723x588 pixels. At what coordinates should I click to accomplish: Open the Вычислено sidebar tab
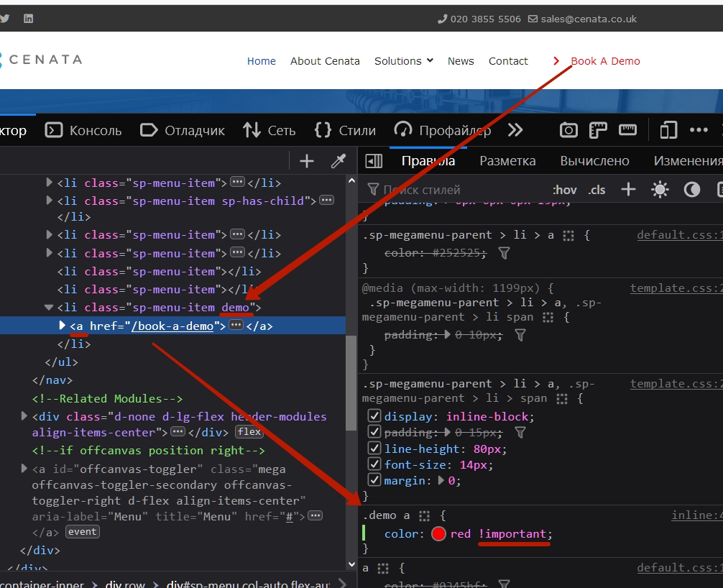click(594, 161)
